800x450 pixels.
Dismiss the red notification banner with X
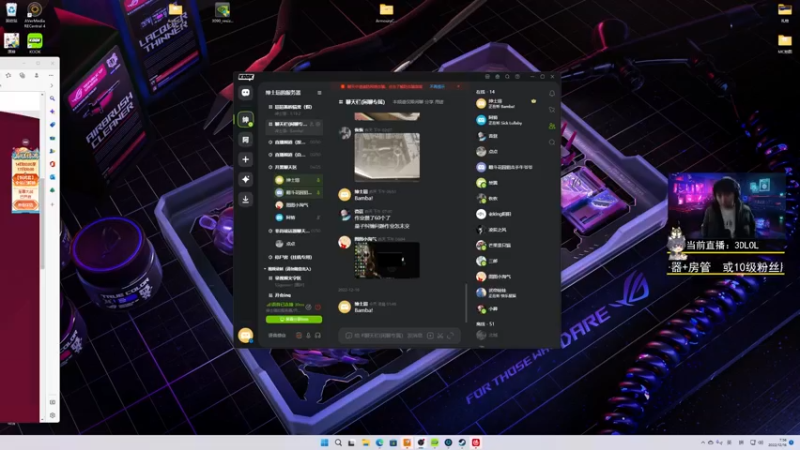(x=458, y=87)
